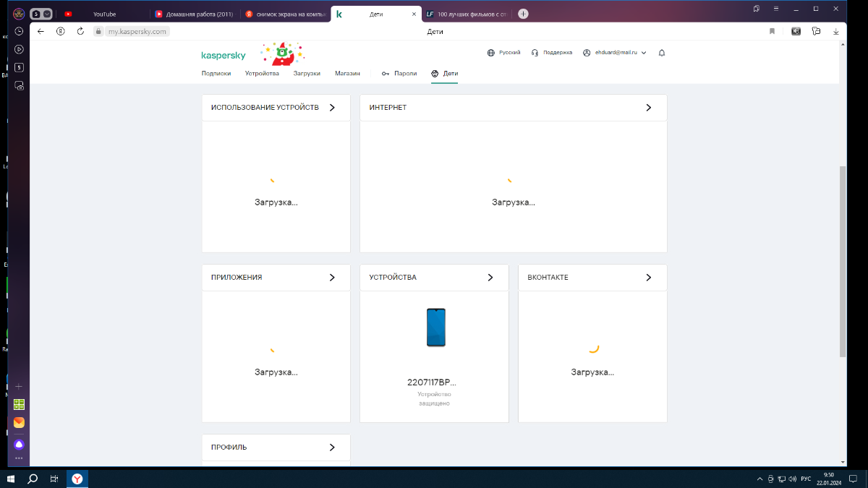Open Task View on the taskbar
868x488 pixels.
click(x=54, y=479)
